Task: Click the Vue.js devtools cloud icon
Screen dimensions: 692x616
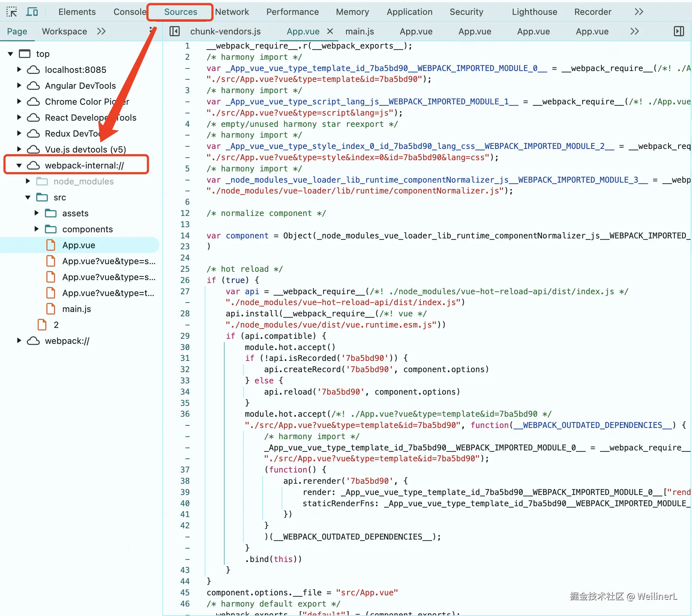Action: point(33,149)
